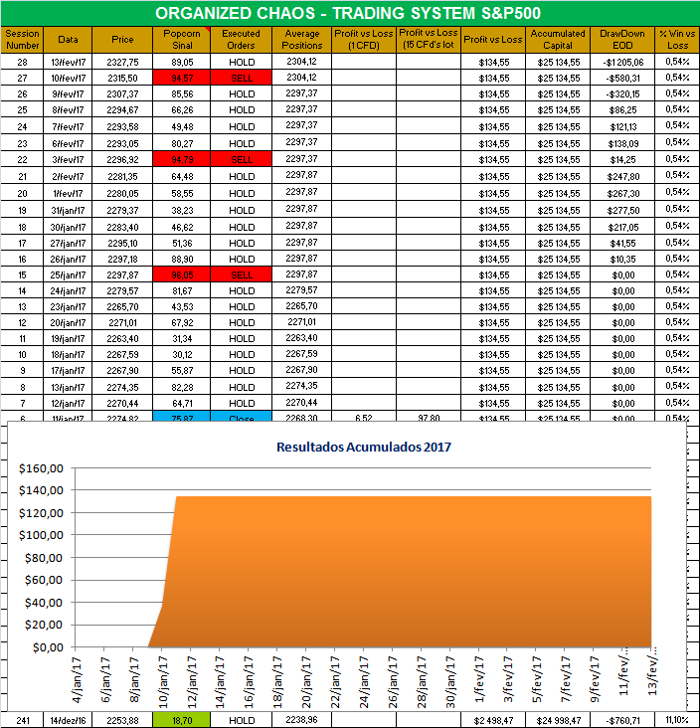Click drawdown value -$320,15

tap(622, 93)
